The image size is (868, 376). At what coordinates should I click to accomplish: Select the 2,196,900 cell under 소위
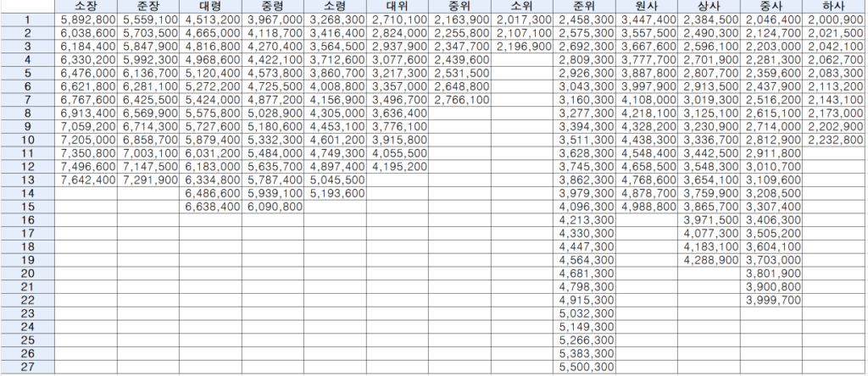pyautogui.click(x=522, y=46)
